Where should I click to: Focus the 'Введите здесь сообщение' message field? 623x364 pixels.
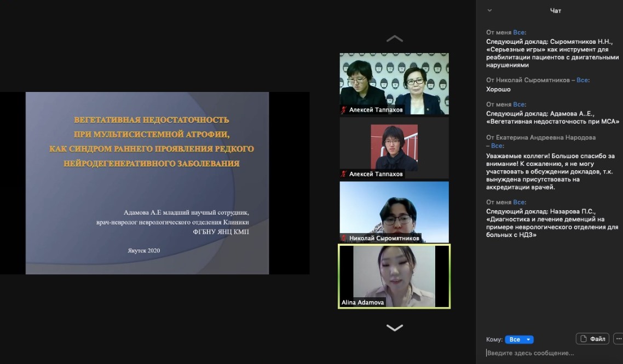click(x=552, y=353)
